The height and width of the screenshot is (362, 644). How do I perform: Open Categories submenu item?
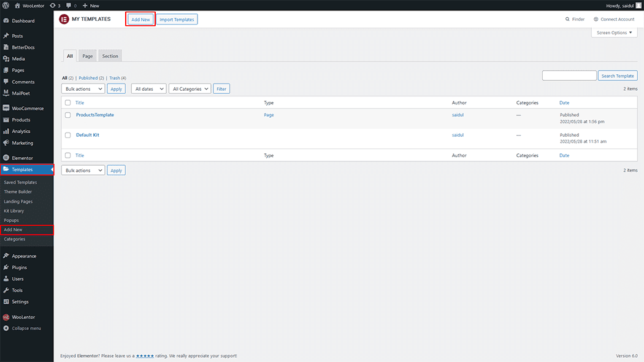(x=14, y=239)
